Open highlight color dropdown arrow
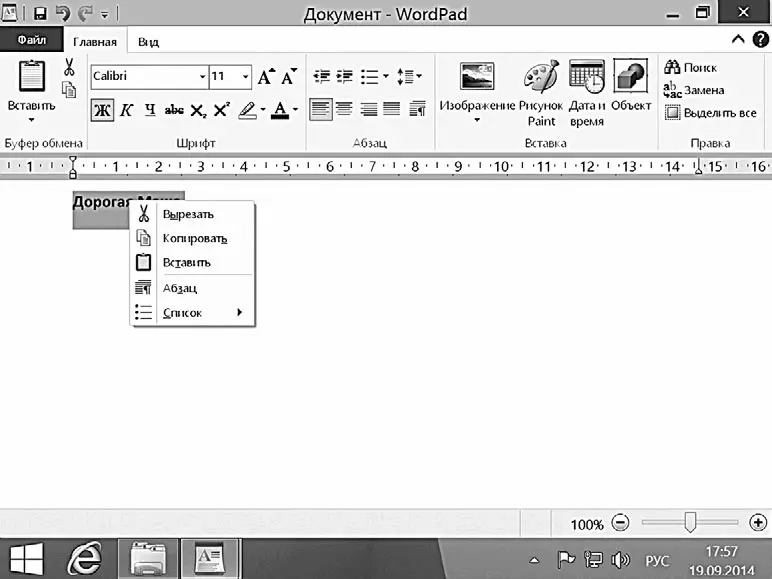The height and width of the screenshot is (579, 772). (263, 110)
